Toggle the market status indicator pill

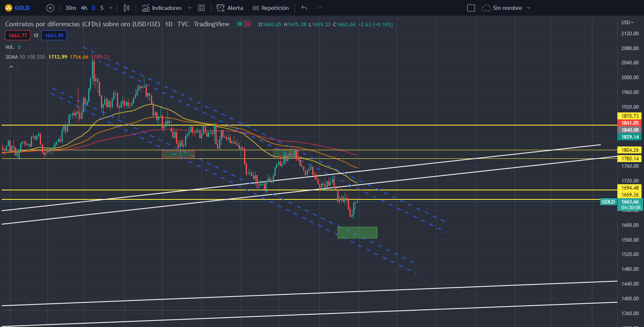[244, 24]
